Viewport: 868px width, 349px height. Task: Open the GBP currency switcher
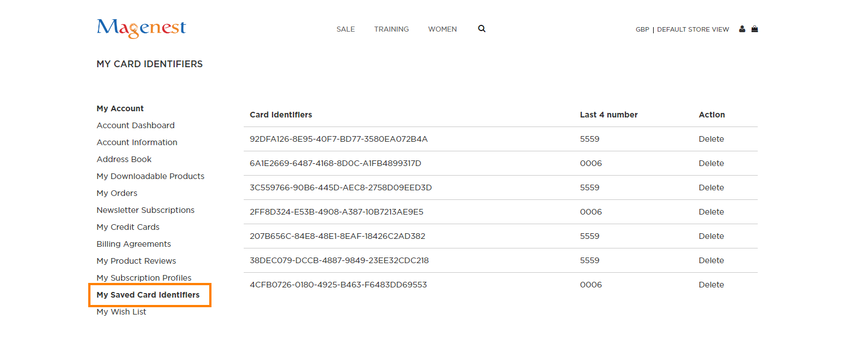point(642,29)
